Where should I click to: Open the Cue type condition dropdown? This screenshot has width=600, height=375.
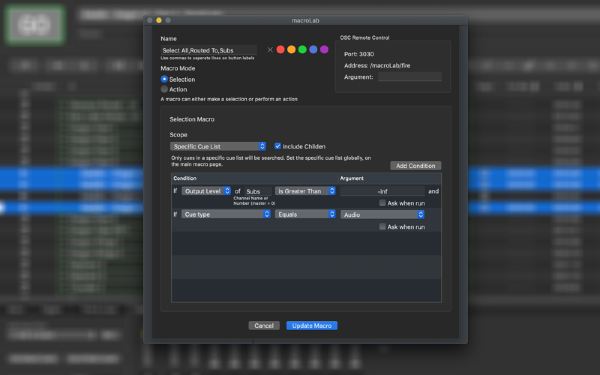point(226,214)
